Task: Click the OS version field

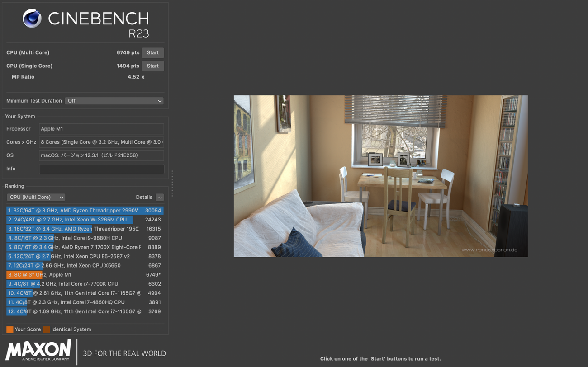Action: pos(101,155)
